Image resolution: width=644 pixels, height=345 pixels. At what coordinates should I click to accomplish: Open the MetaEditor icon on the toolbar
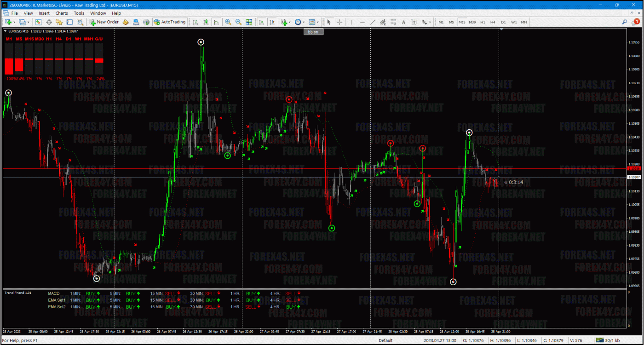click(126, 22)
